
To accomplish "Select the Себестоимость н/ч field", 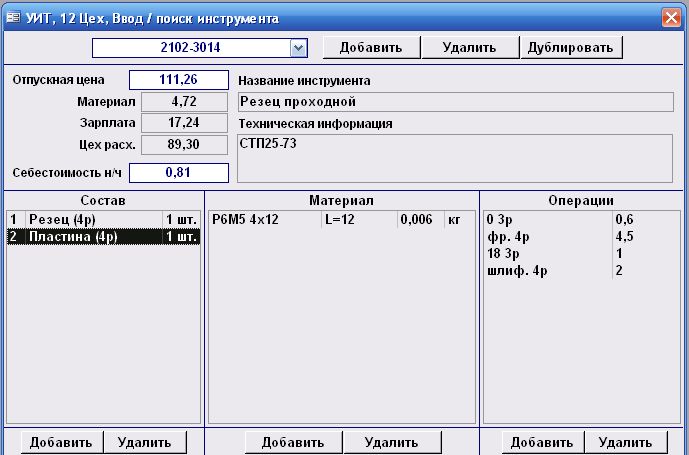I will coord(178,173).
